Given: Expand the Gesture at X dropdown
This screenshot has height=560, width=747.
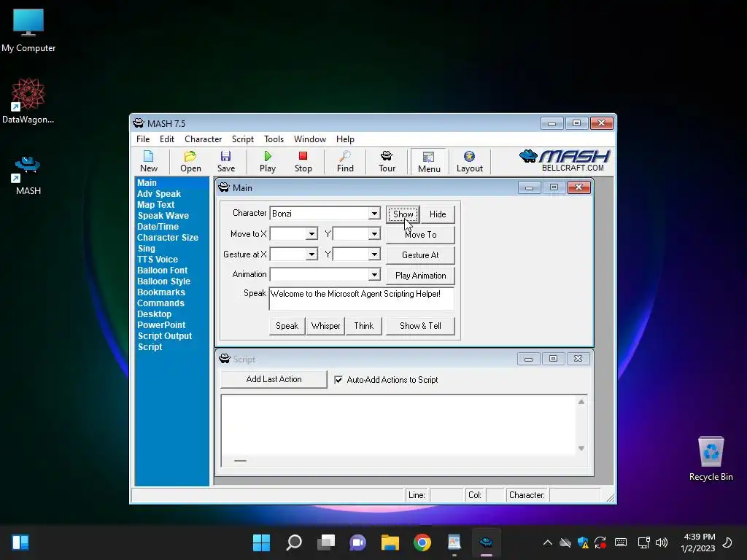Looking at the screenshot, I should coord(311,254).
